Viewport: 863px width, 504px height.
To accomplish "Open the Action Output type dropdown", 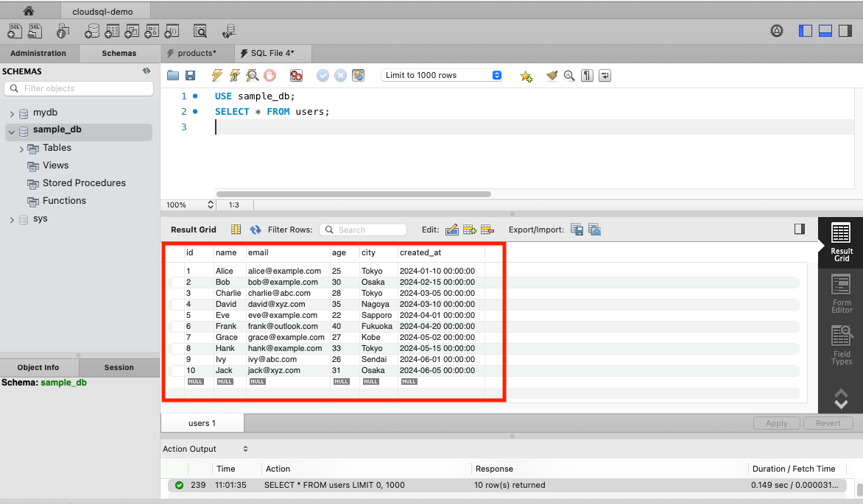I will point(245,449).
